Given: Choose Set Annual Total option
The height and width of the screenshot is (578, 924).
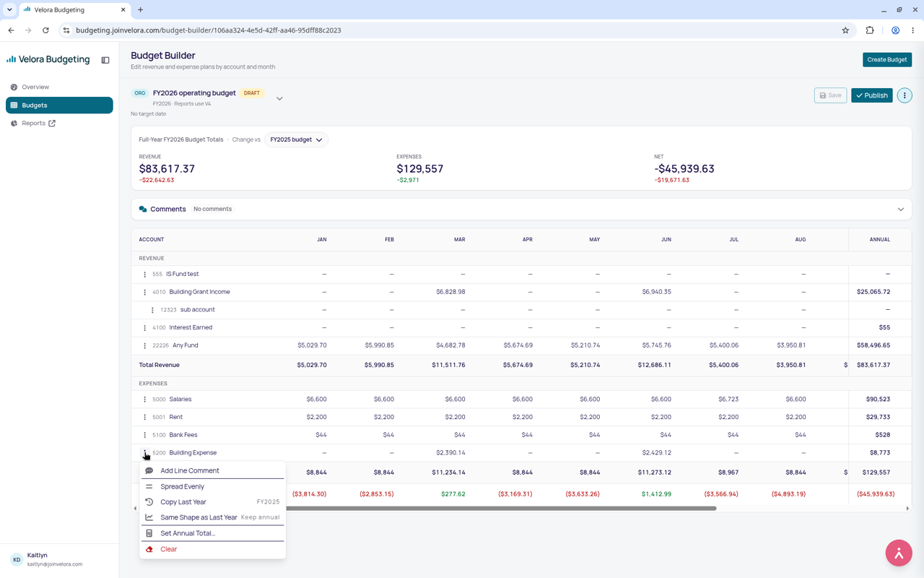Looking at the screenshot, I should (213, 533).
